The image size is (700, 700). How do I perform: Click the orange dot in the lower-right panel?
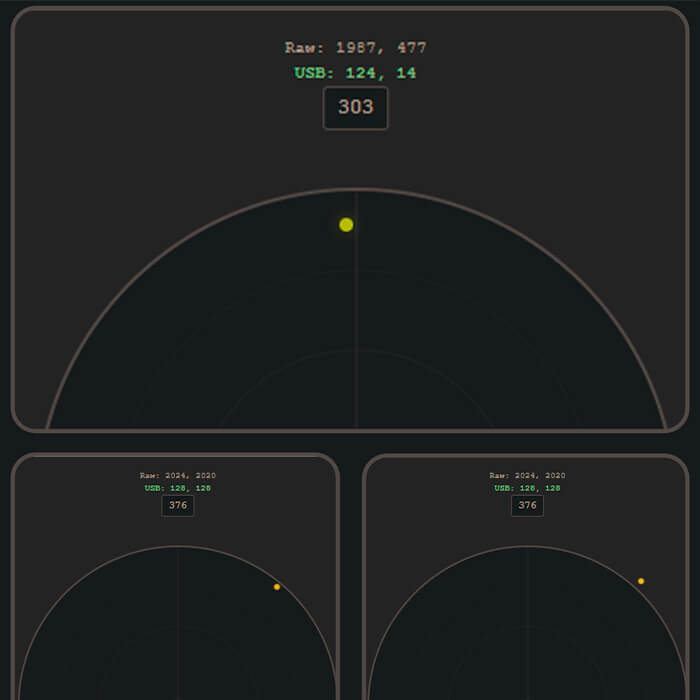pyautogui.click(x=641, y=581)
